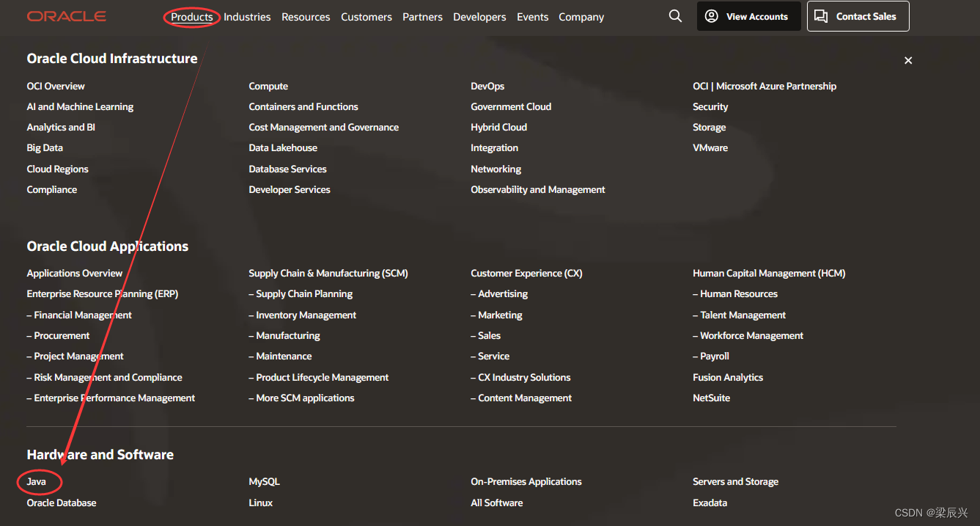The height and width of the screenshot is (526, 980).
Task: Open the Compute link
Action: [268, 86]
